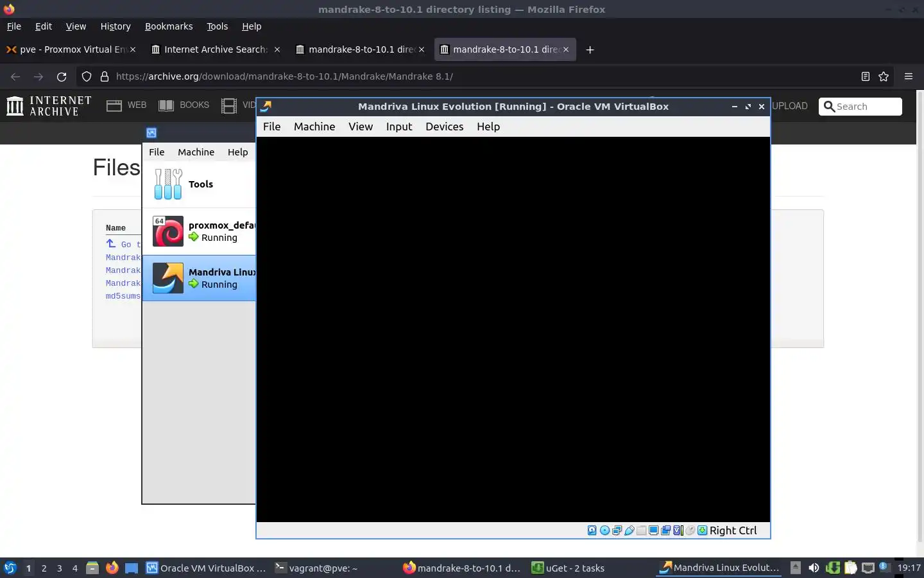The width and height of the screenshot is (924, 578).
Task: Click the display indicator in VM status bar
Action: 653,530
